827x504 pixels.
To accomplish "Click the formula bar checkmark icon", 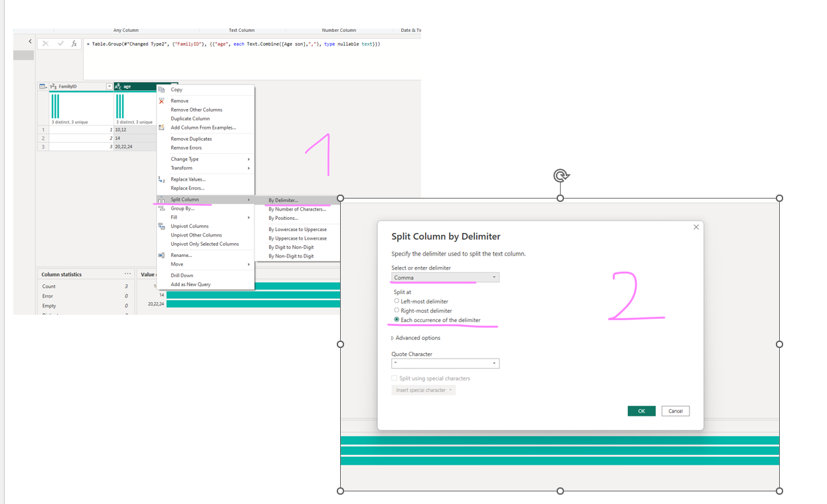I will pos(60,44).
